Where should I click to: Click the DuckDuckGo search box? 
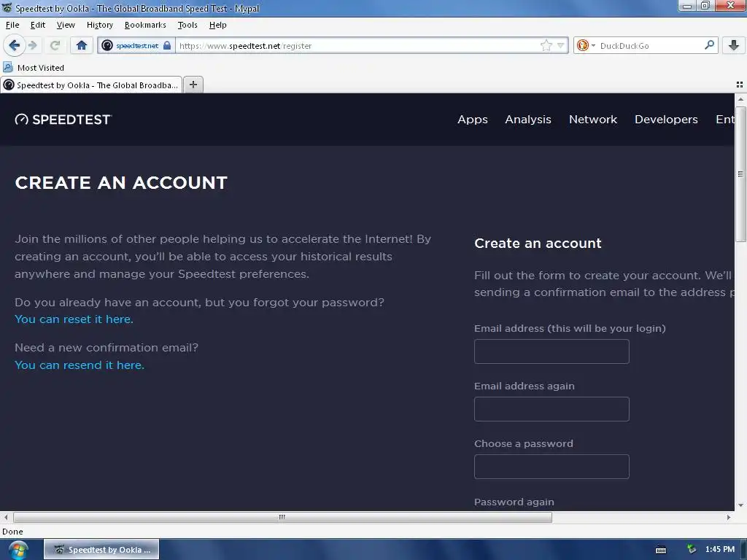click(x=650, y=46)
